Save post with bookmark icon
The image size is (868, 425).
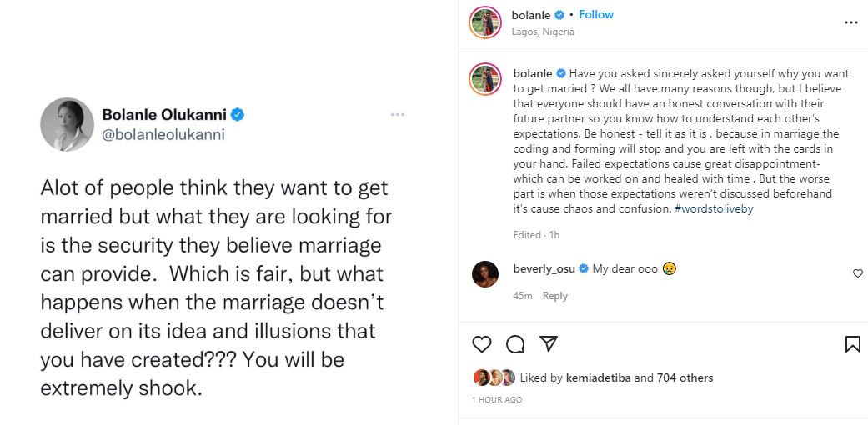(x=852, y=343)
